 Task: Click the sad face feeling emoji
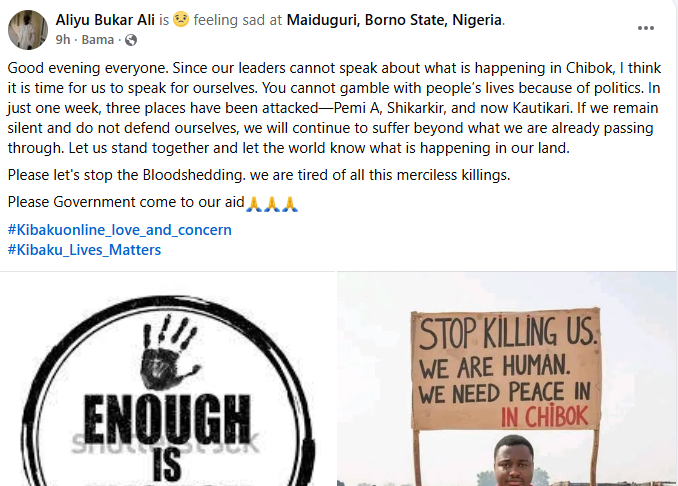point(181,19)
